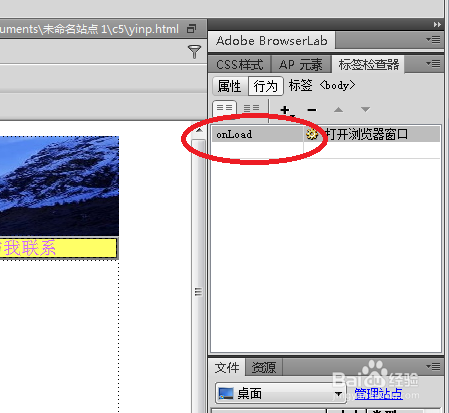Click the filter funnel icon

(194, 52)
